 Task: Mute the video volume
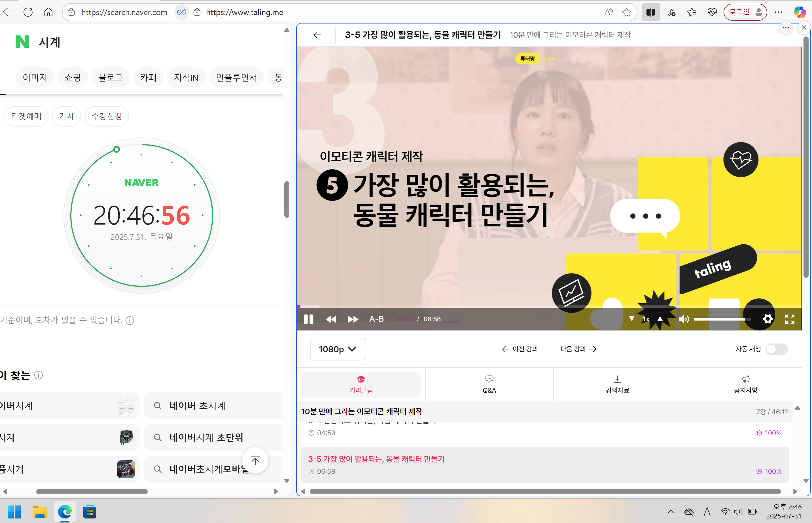click(684, 319)
